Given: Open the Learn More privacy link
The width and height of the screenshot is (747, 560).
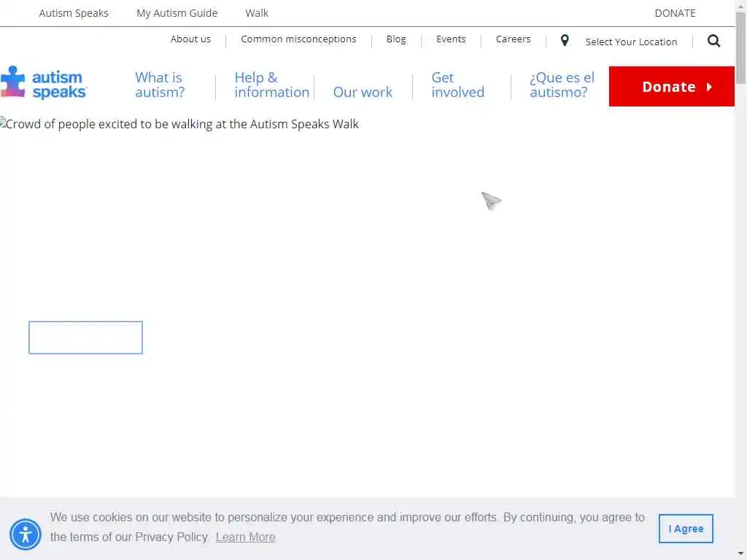Looking at the screenshot, I should point(245,537).
